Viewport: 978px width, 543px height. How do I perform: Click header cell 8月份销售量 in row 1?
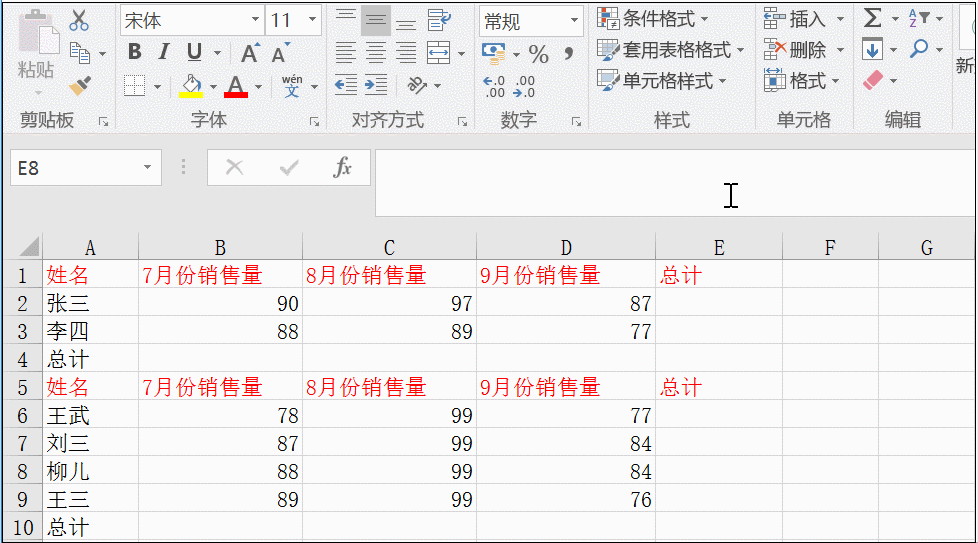(389, 275)
